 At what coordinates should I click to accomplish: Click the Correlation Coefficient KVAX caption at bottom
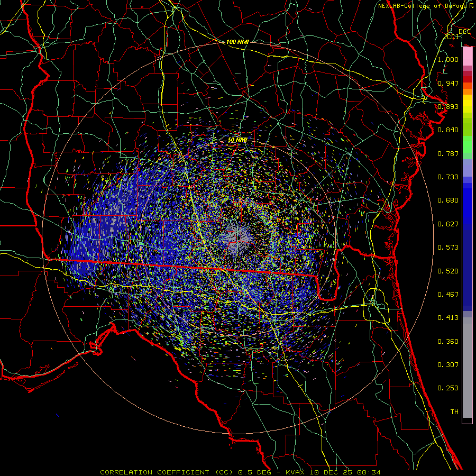click(240, 472)
